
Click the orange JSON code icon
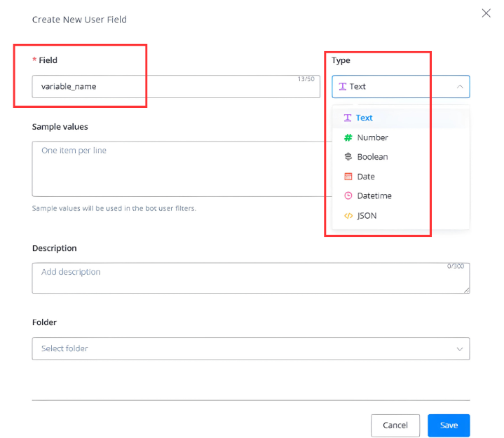(x=348, y=216)
